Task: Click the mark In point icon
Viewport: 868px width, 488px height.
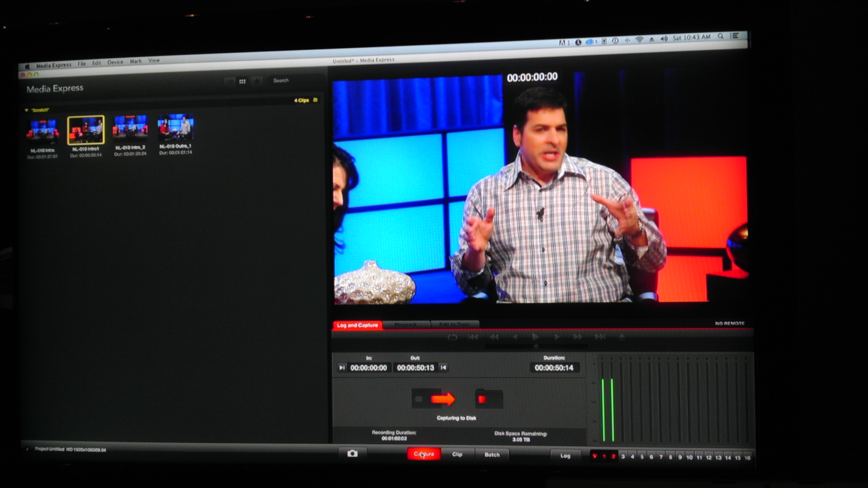Action: [342, 367]
